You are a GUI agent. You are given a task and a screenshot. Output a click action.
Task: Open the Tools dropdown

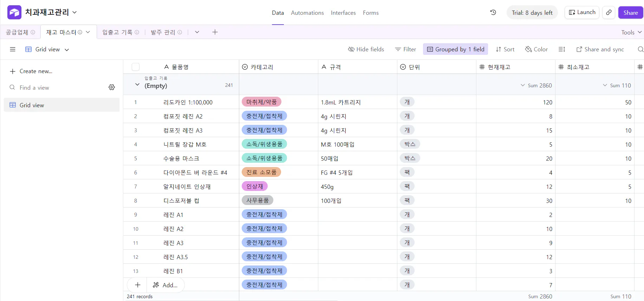631,32
